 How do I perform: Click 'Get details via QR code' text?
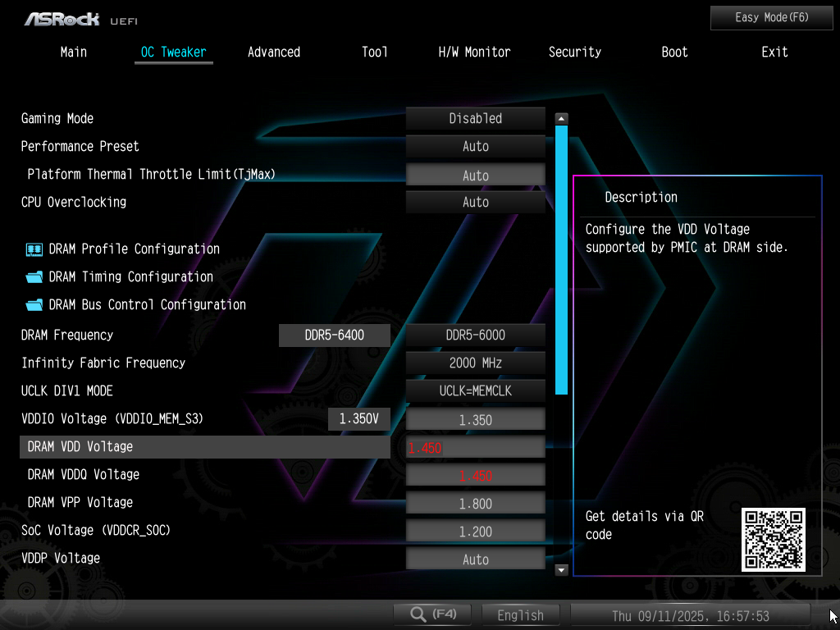[645, 525]
